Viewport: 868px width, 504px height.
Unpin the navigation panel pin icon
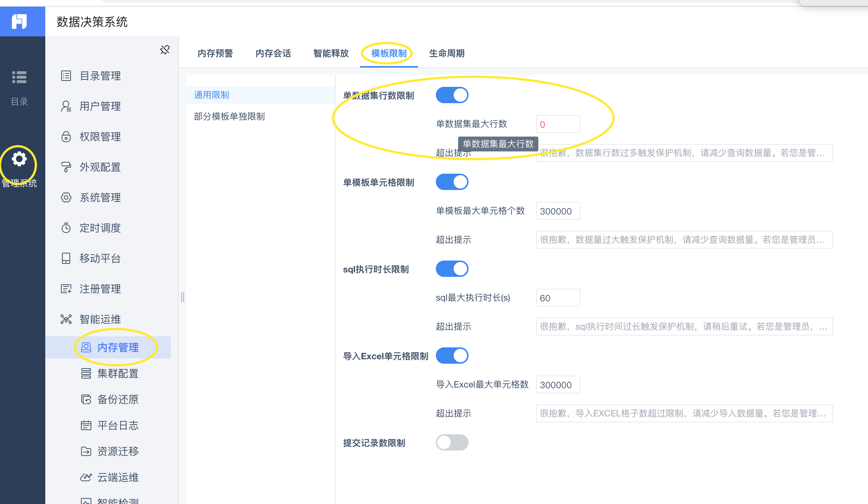tap(165, 50)
